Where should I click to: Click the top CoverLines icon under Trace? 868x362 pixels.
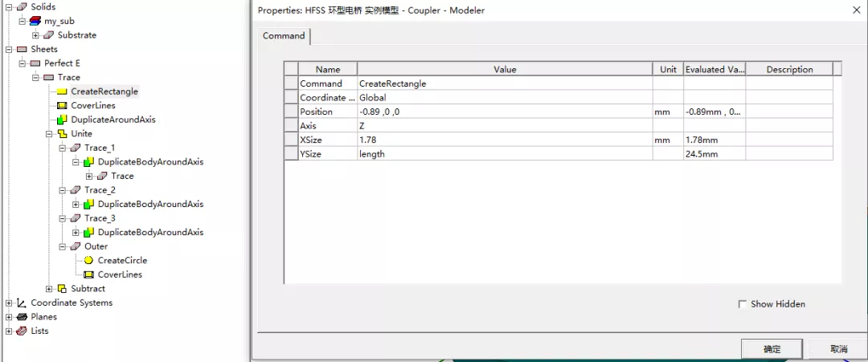point(62,106)
